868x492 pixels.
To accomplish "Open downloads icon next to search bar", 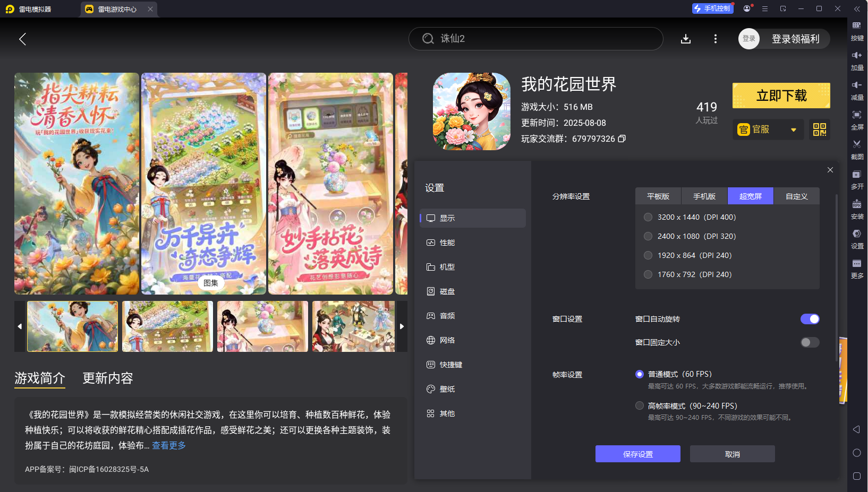I will (686, 39).
